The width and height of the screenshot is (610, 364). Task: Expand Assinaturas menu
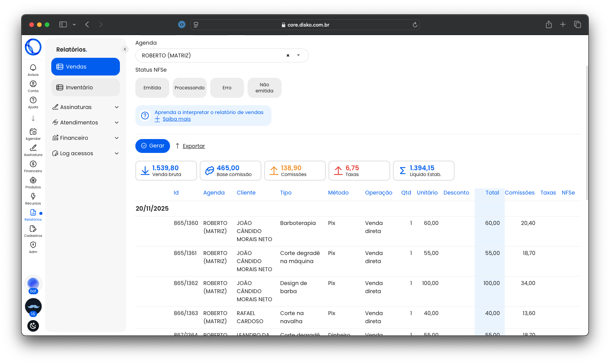[x=86, y=107]
